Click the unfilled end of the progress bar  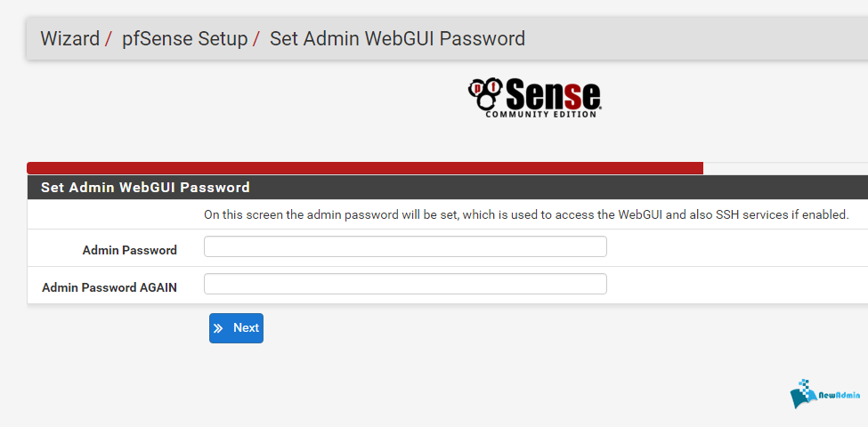[x=785, y=168]
